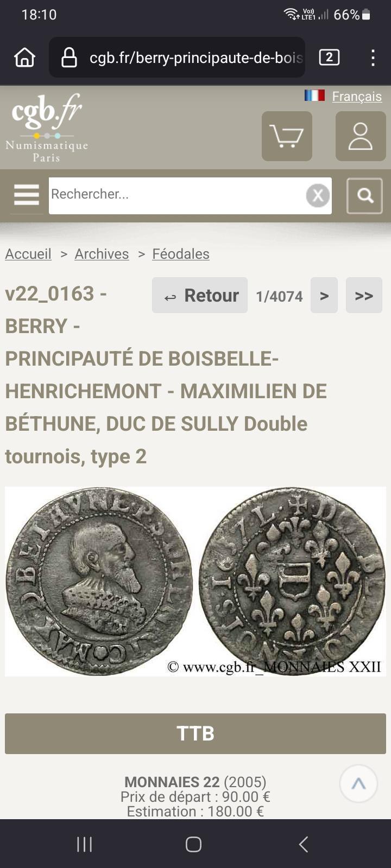Tap the URL address bar

click(x=177, y=58)
